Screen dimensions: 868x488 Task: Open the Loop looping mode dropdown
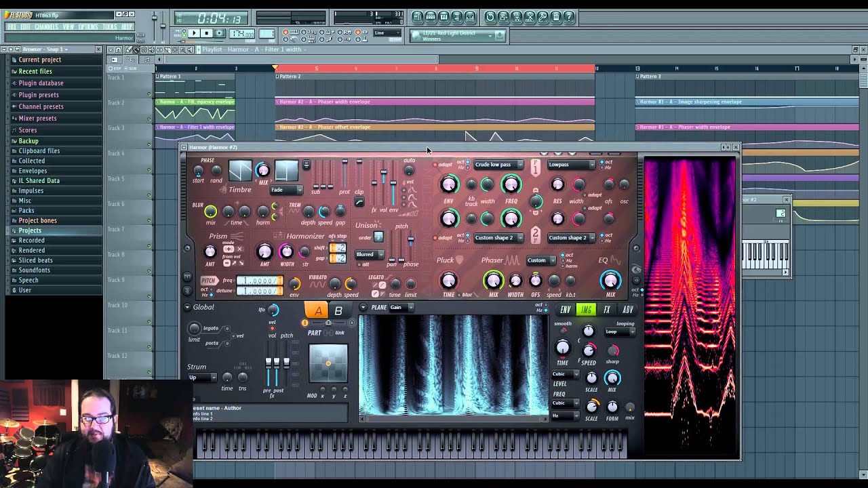point(620,332)
